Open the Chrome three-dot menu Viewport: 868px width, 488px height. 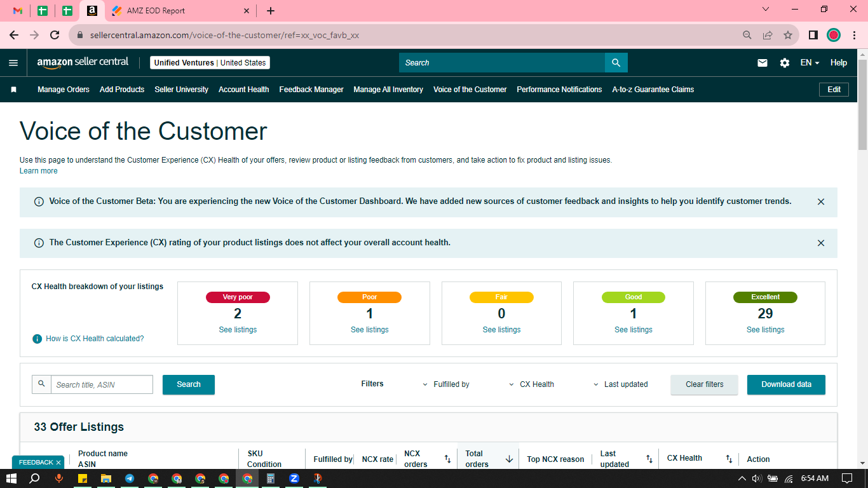pos(854,35)
